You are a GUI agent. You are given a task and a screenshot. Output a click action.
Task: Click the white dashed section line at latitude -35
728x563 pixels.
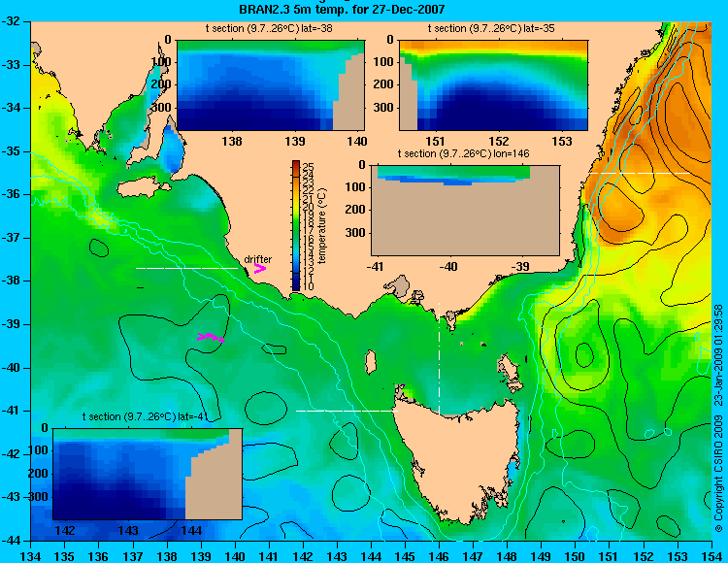(x=640, y=173)
